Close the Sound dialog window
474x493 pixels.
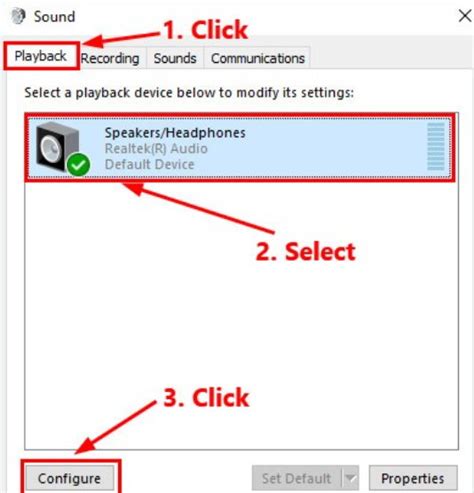click(x=465, y=16)
